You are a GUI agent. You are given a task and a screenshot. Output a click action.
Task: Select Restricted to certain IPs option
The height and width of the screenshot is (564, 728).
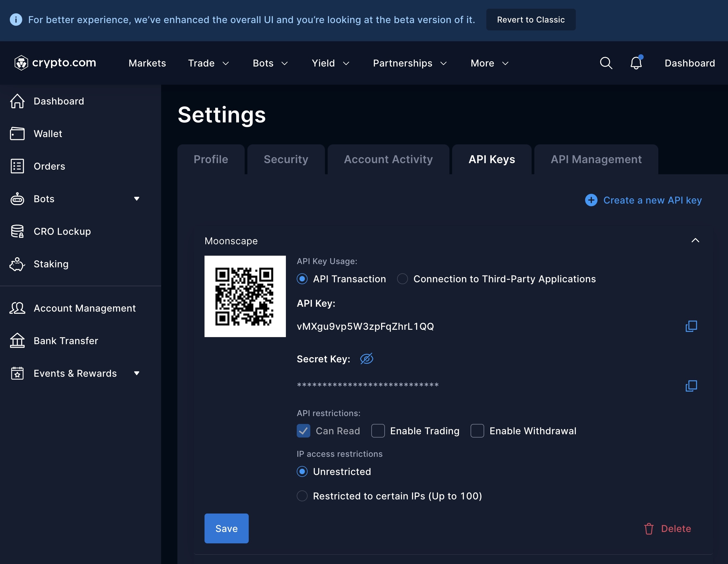302,496
